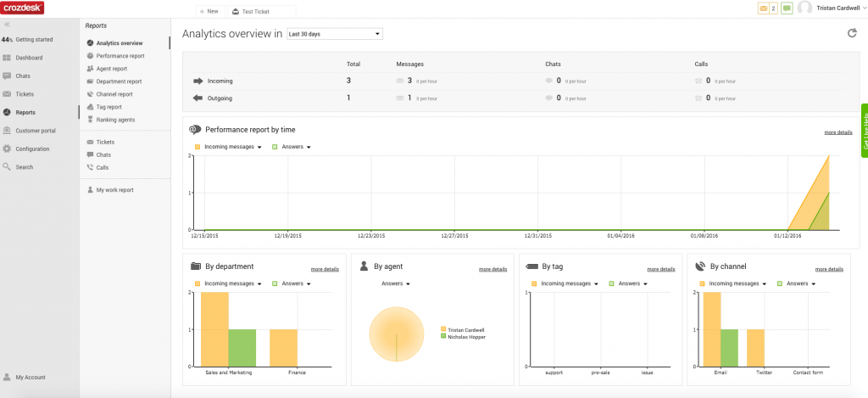Image resolution: width=868 pixels, height=398 pixels.
Task: Click the Search magnifier icon in sidebar
Action: (7, 167)
